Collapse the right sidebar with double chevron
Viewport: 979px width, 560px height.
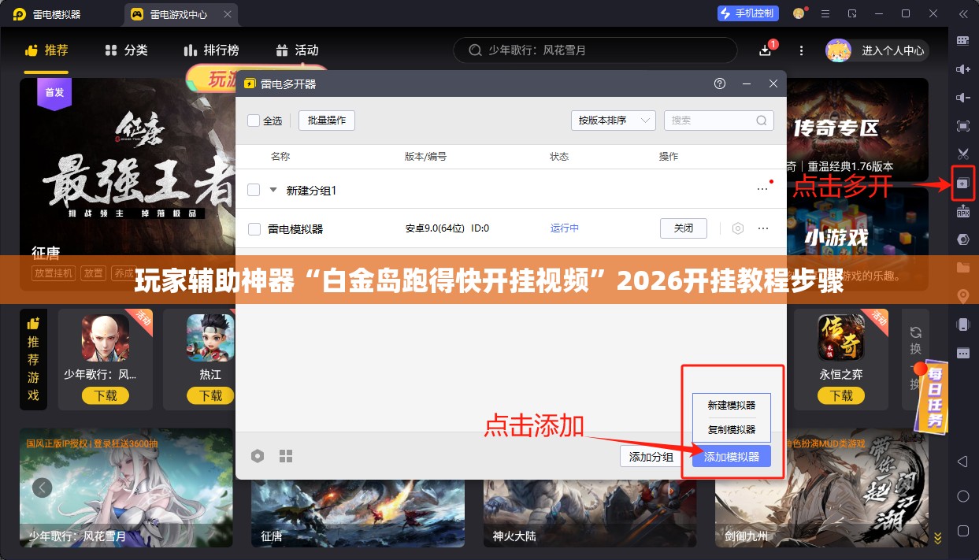click(x=962, y=13)
